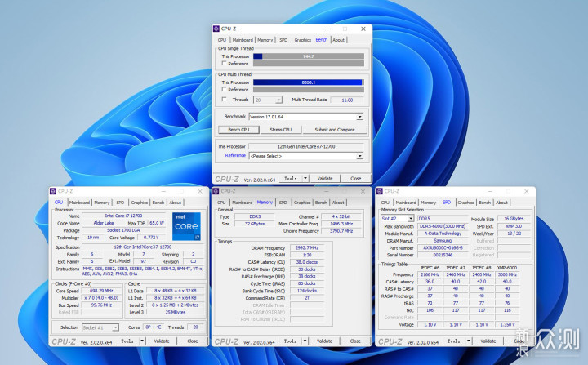Open Graphics tab in Bench window
Screen dimensions: 588x365
(x=303, y=40)
